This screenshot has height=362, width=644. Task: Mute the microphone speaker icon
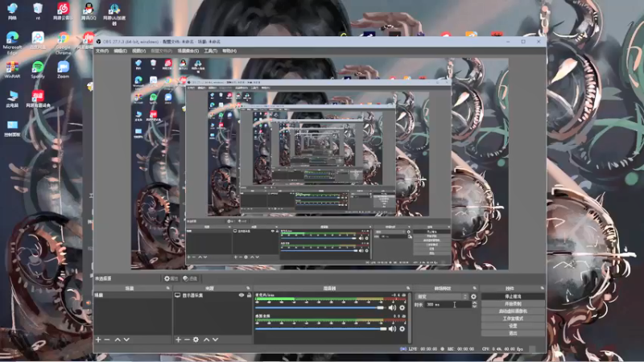[x=392, y=307]
